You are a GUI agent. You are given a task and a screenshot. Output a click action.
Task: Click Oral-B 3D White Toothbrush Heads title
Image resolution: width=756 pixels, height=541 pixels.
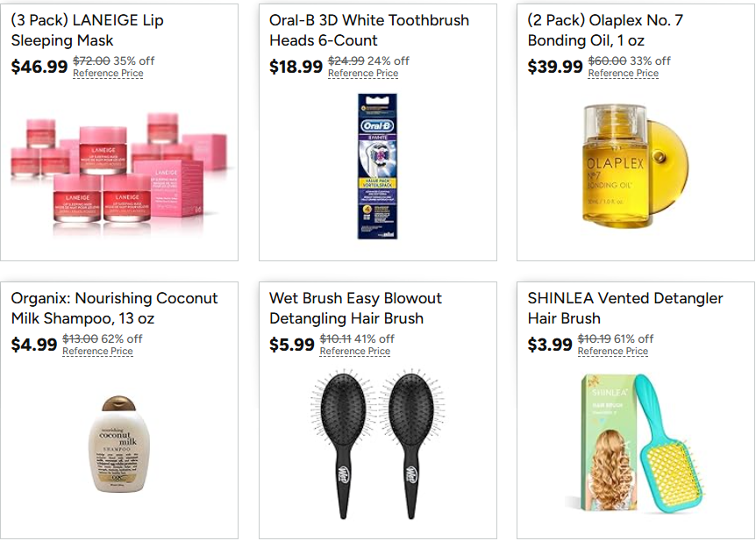(369, 31)
